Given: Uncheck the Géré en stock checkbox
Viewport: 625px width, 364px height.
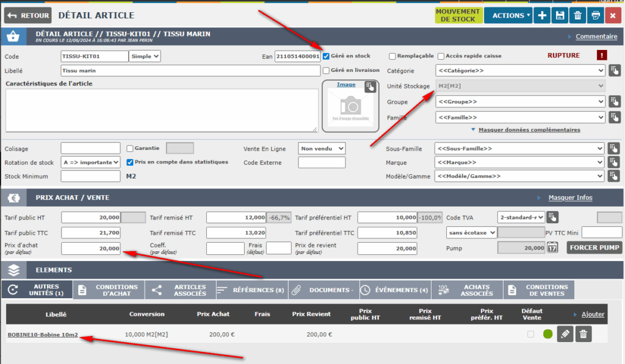Looking at the screenshot, I should tap(327, 56).
